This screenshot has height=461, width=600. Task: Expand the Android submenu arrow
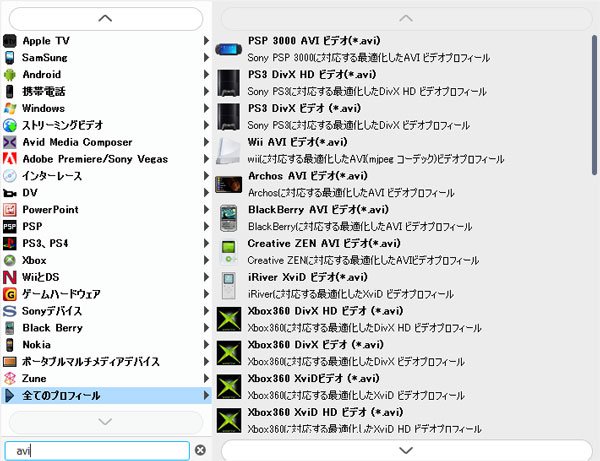point(206,75)
